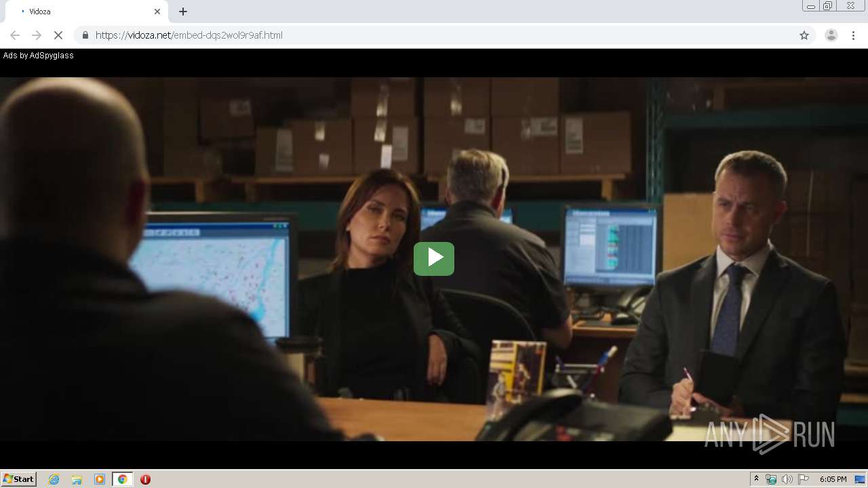
Task: Open the 6:05 PM system clock
Action: point(833,479)
